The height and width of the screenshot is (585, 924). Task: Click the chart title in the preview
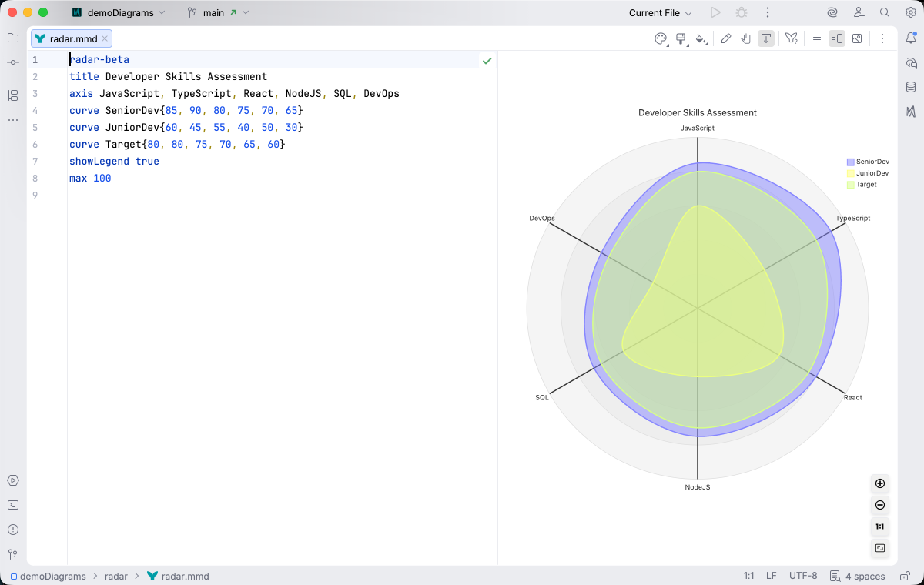pyautogui.click(x=698, y=113)
